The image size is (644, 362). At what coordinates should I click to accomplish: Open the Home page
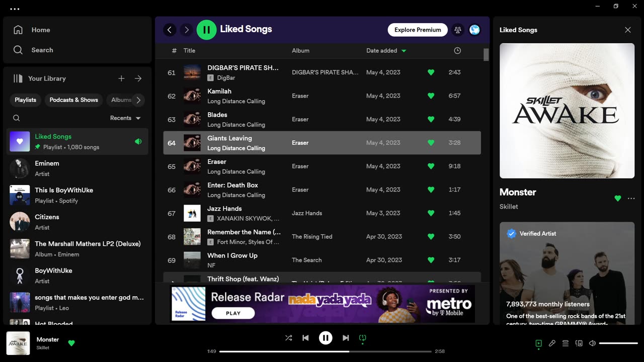pyautogui.click(x=32, y=30)
